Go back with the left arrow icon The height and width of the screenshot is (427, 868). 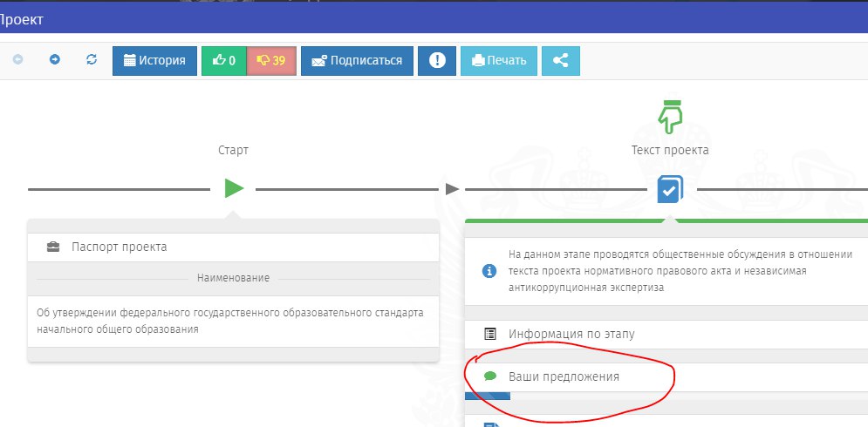point(17,60)
